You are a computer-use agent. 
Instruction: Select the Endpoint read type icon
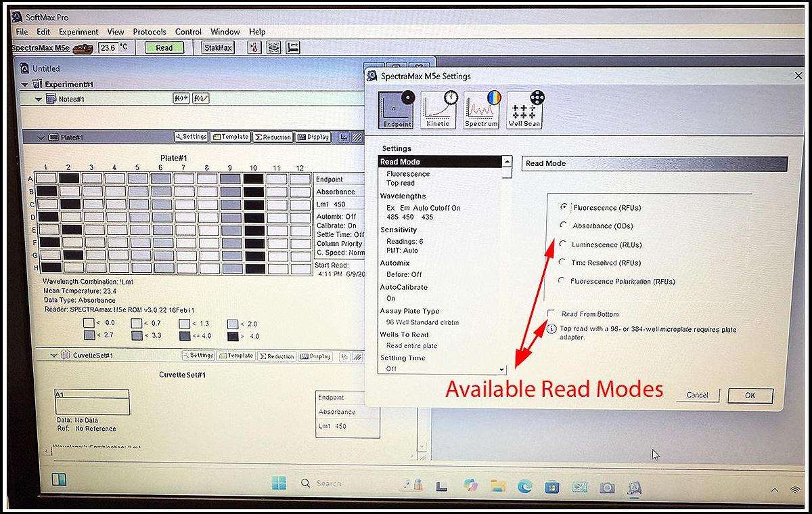[395, 108]
